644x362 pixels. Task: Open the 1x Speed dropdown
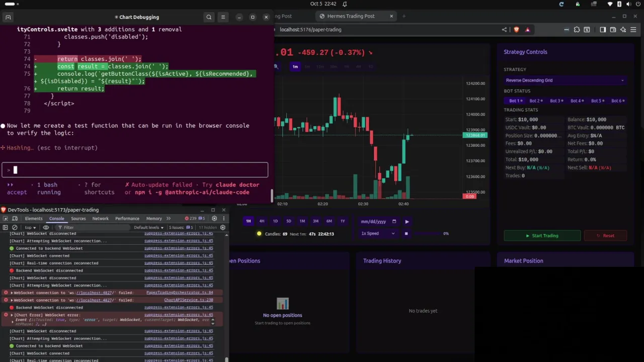coord(378,233)
